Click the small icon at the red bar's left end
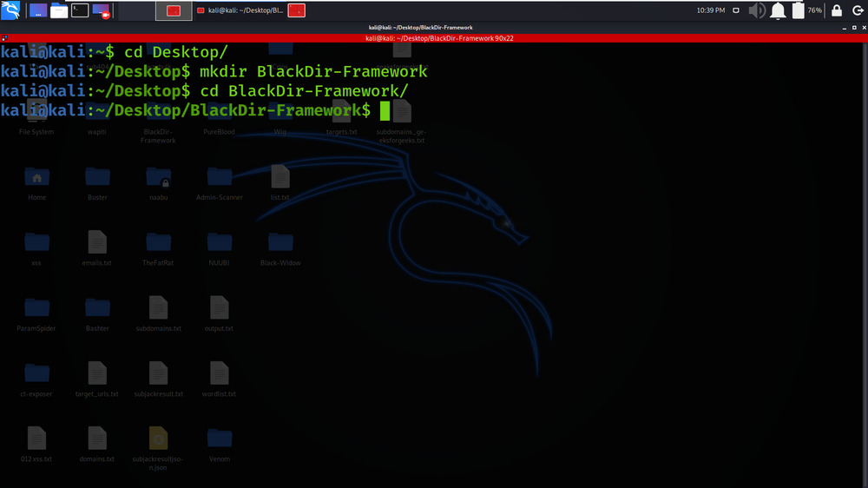 pyautogui.click(x=3, y=38)
